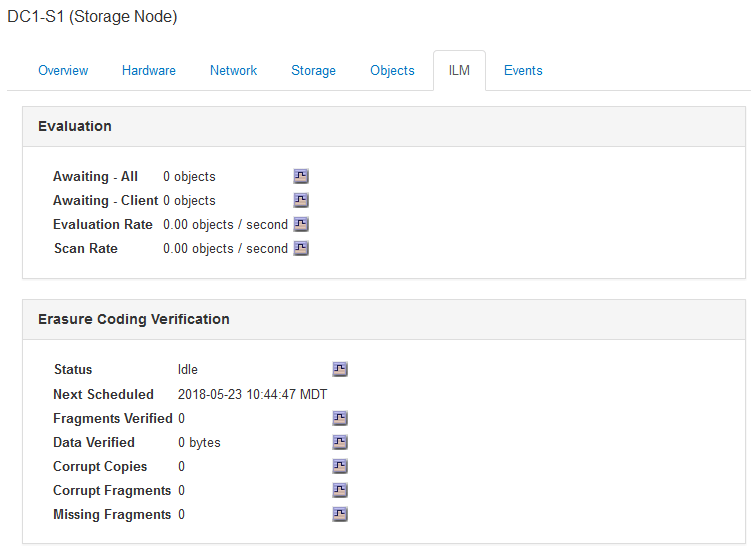The image size is (751, 550).
Task: Open Corrupt Copies chart icon
Action: [340, 467]
